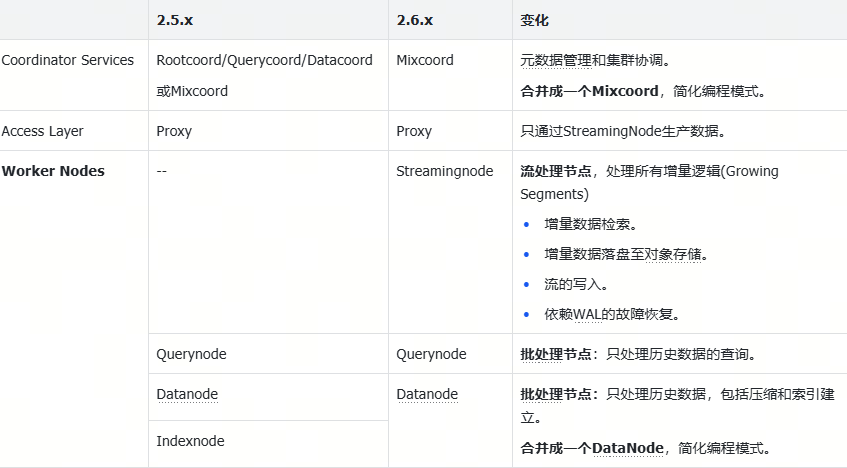Select the Access Layer row label
This screenshot has height=468, width=847.
pos(43,131)
